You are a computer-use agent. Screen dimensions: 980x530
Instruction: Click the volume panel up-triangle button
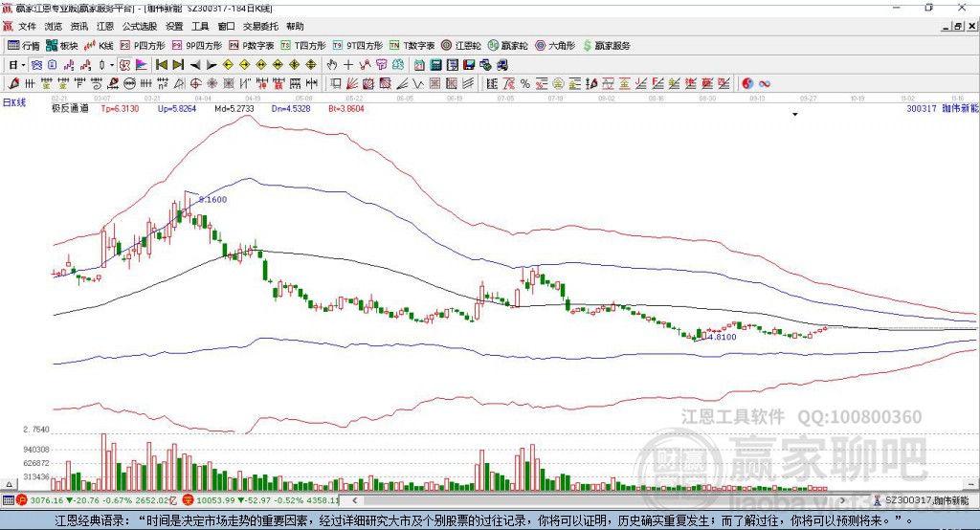pos(9,484)
